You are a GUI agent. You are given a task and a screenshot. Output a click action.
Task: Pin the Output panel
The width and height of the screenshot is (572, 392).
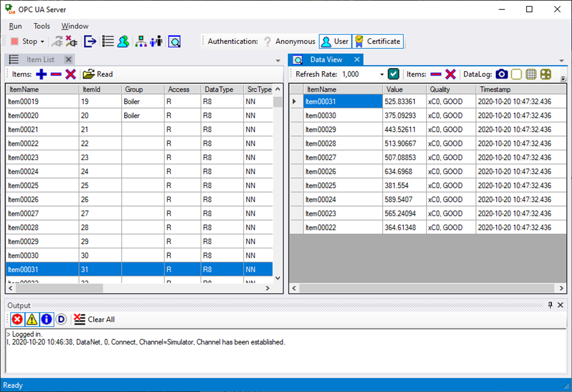click(550, 305)
